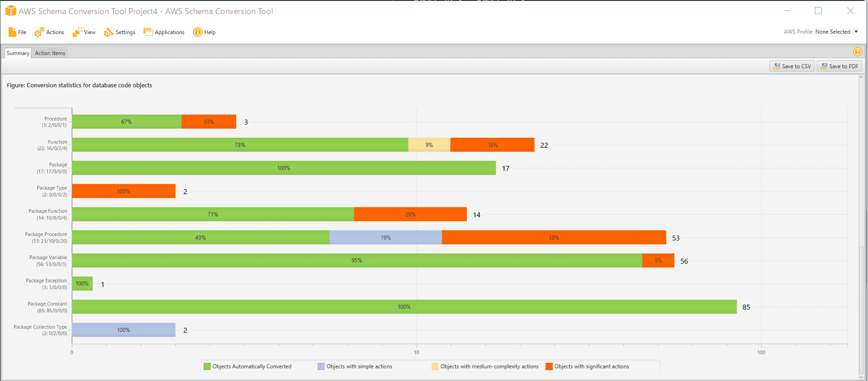Click the total count '17' beside Package bar
Viewport: 868px width, 381px height.
tap(506, 169)
